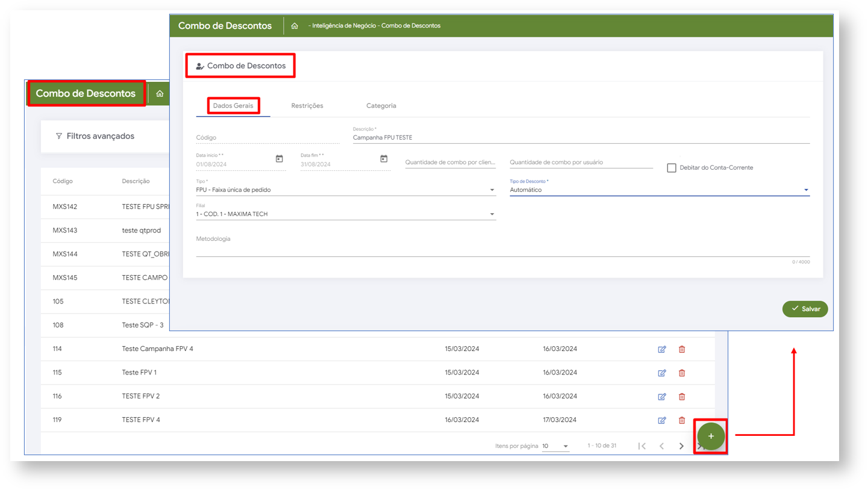Click the green plus add button
Image resolution: width=868 pixels, height=490 pixels.
pyautogui.click(x=711, y=436)
